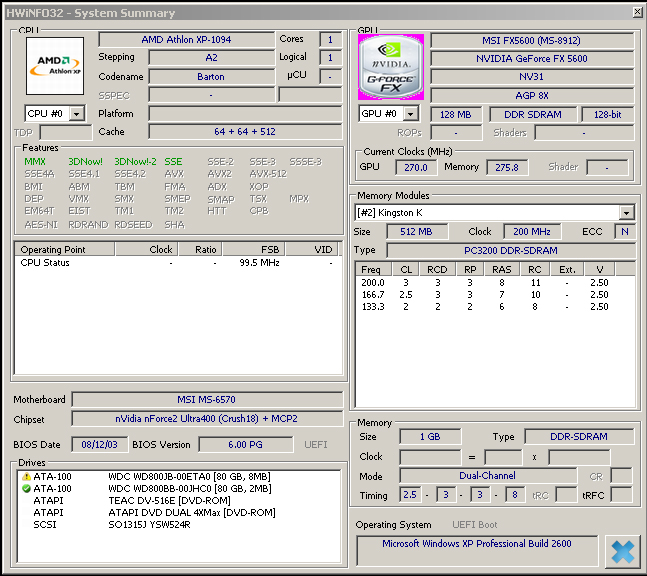
Task: Select the WDC WD800JB-00ETA0 drive entry
Action: coord(179,477)
